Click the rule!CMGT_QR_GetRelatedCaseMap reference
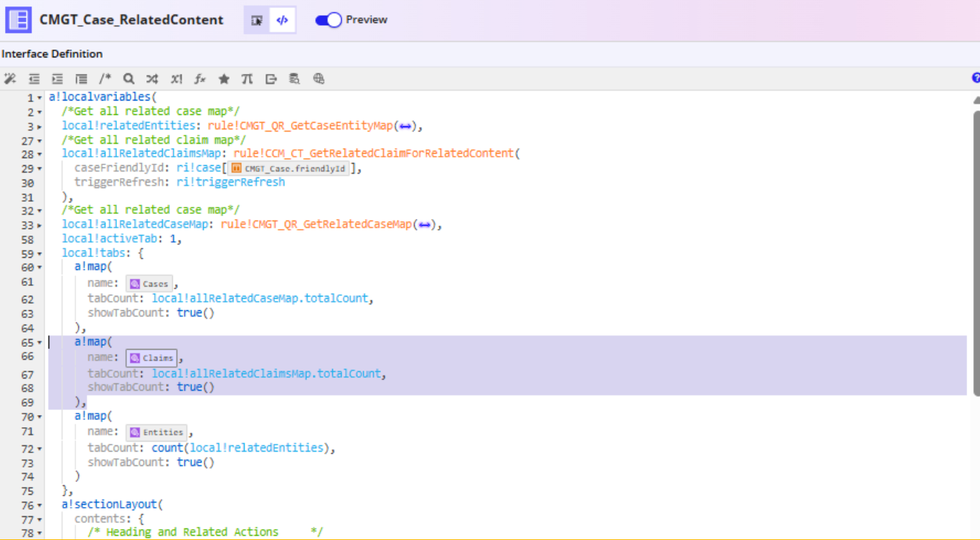Viewport: 980px width, 540px height. [316, 225]
